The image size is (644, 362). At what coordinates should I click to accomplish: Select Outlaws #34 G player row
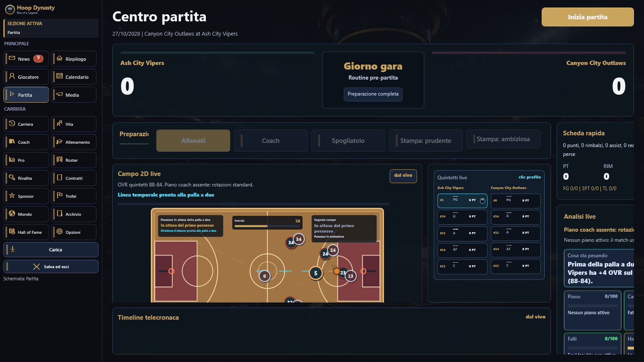(x=516, y=217)
